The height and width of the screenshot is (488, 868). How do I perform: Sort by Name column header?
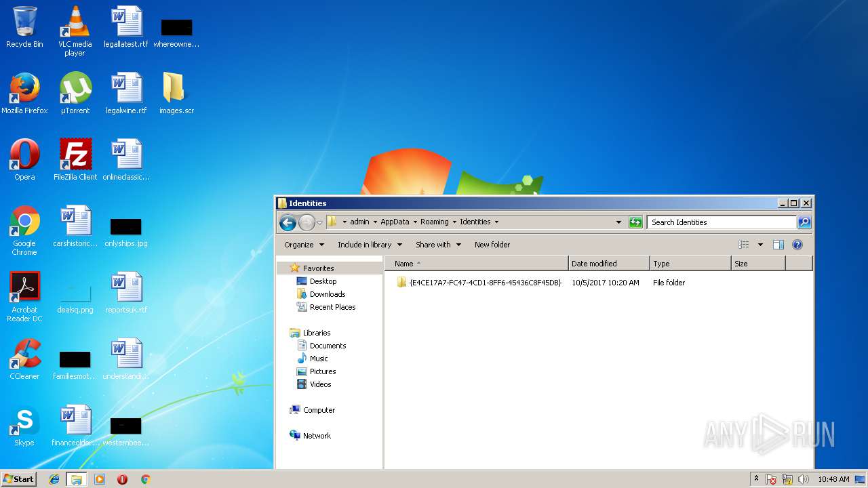[x=477, y=264]
